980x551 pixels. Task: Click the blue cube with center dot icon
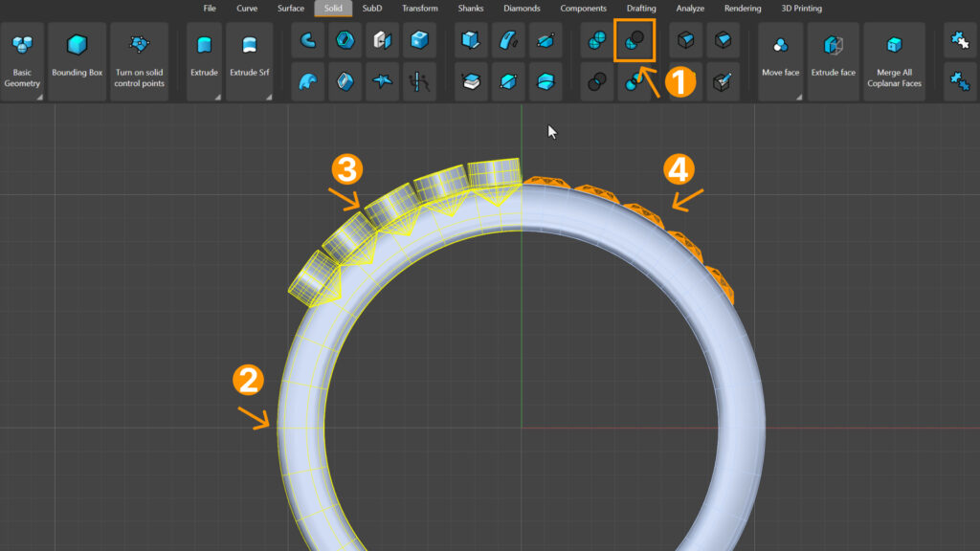(419, 40)
